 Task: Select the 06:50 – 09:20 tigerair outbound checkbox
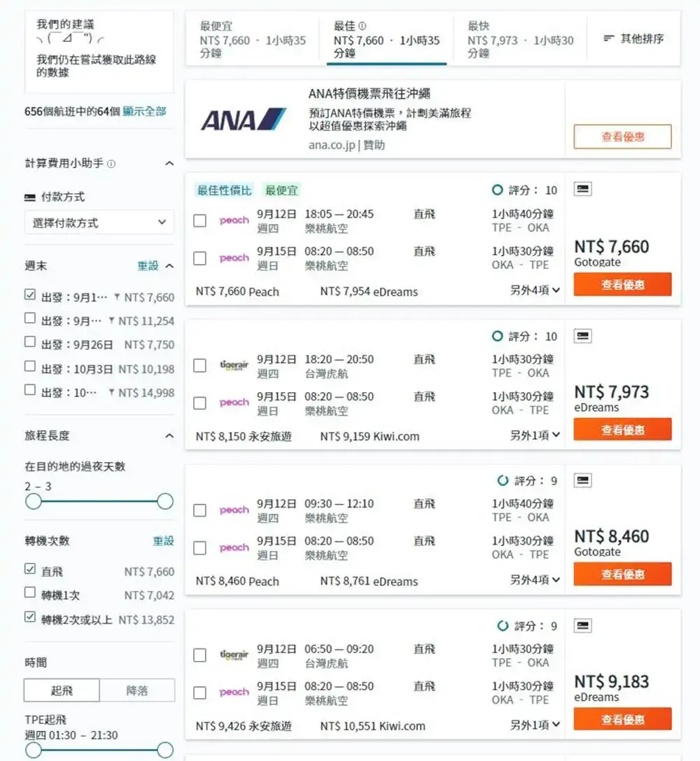[200, 655]
